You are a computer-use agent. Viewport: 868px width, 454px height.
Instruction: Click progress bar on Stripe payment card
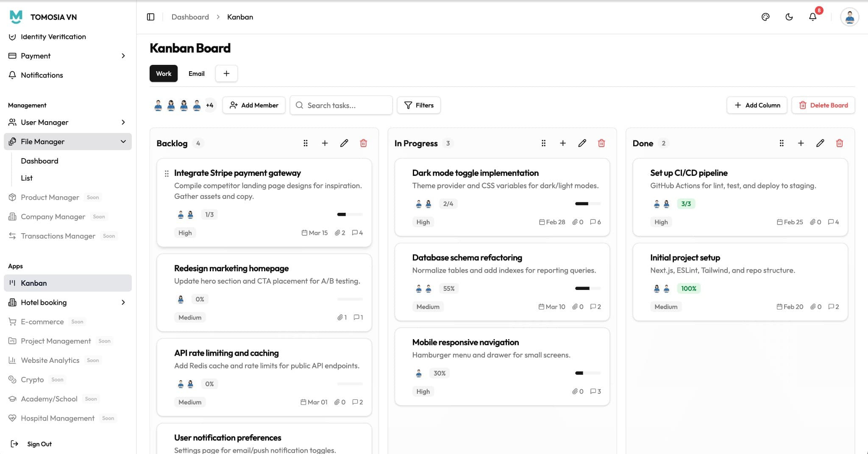pos(350,214)
